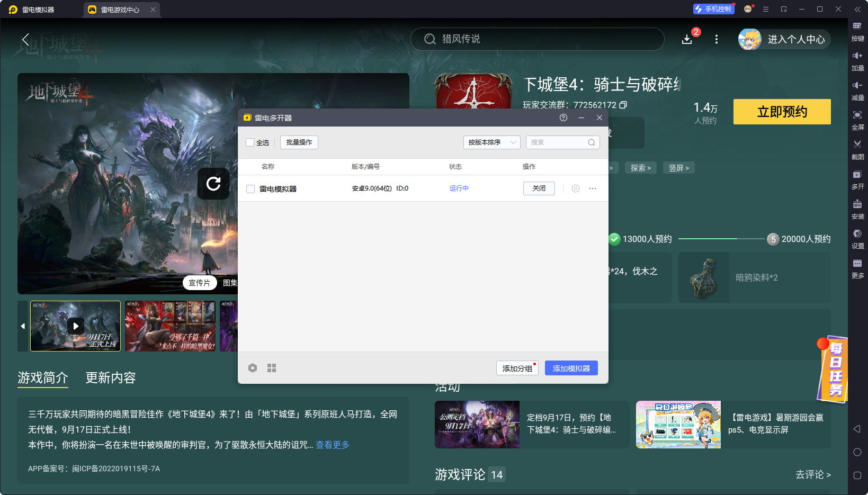The width and height of the screenshot is (868, 495).
Task: Open the multi-instance (多开) sidebar icon
Action: pyautogui.click(x=857, y=175)
